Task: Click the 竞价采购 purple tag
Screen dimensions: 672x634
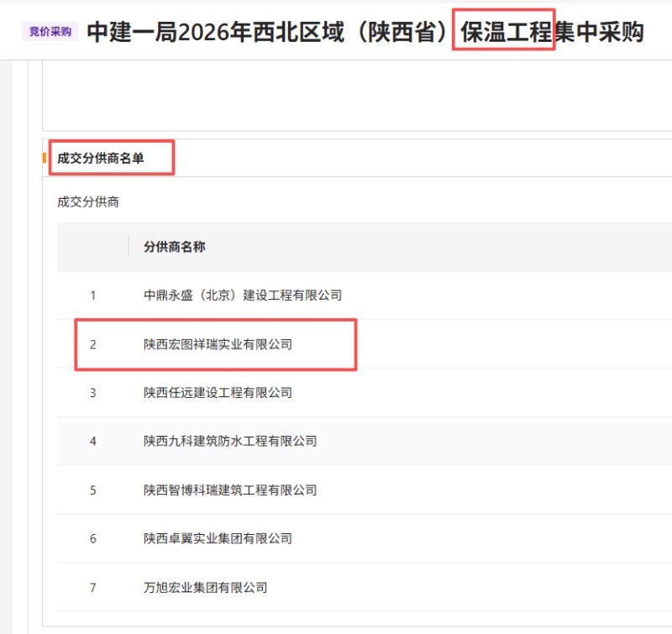Action: click(x=50, y=31)
